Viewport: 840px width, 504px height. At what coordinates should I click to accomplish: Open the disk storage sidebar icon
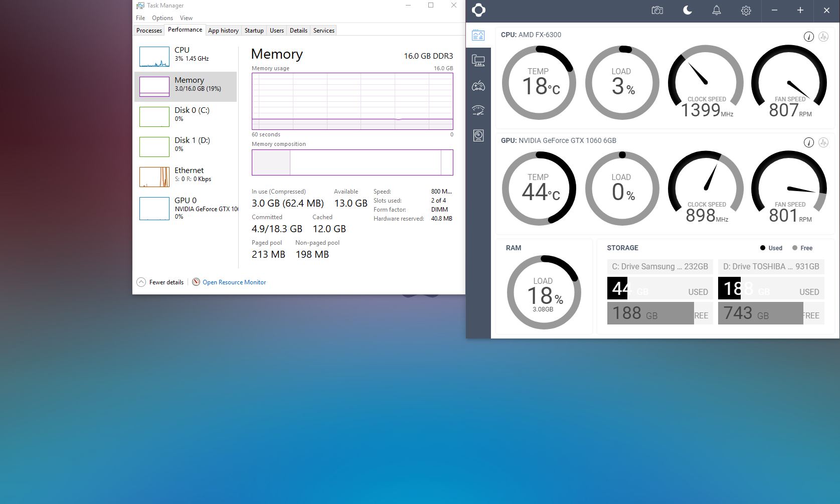point(478,135)
